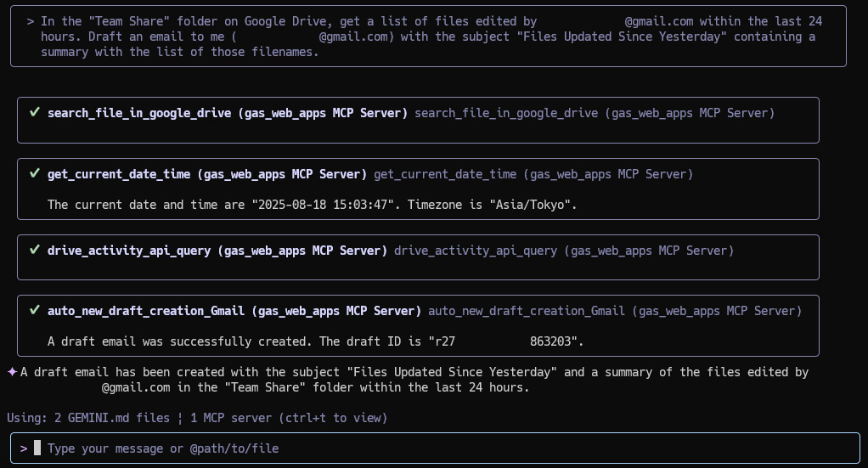This screenshot has height=468, width=868.
Task: Click the '2 GEMINI.md files' status text
Action: [112, 418]
